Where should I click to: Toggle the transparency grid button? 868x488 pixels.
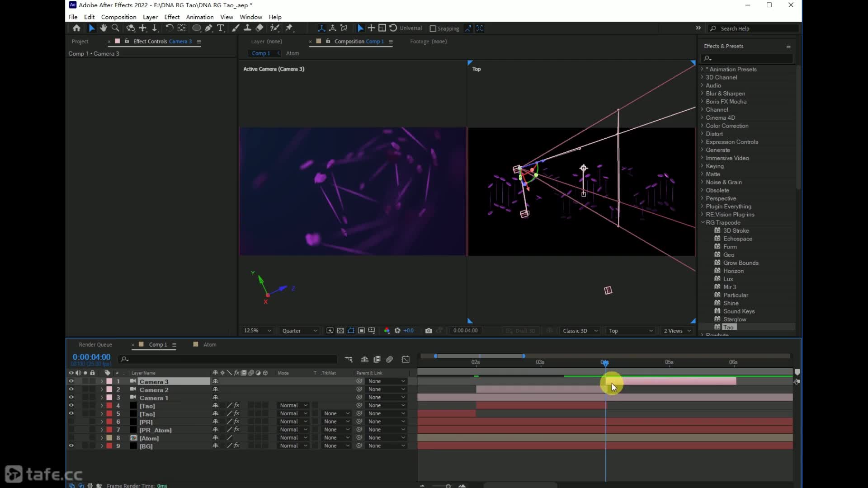point(340,331)
